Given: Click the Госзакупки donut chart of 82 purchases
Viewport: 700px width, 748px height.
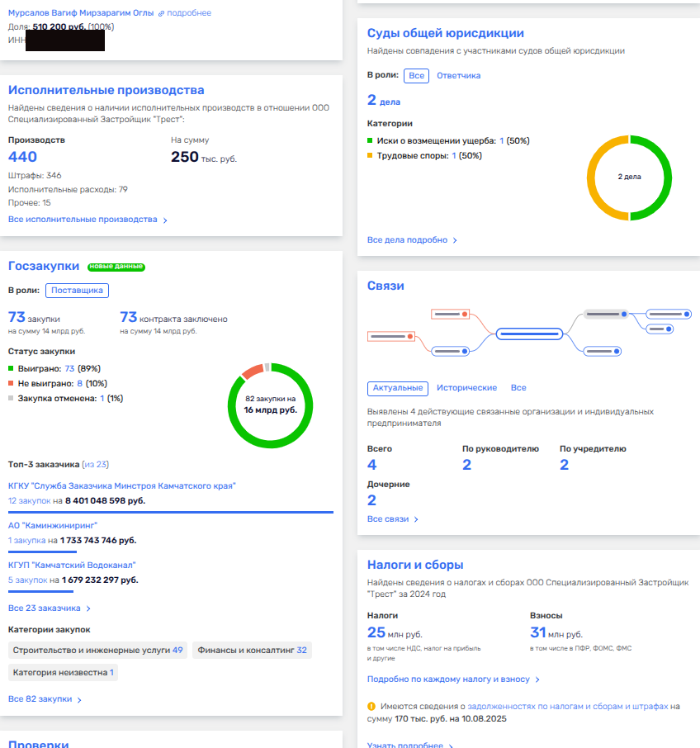Looking at the screenshot, I should pos(270,405).
